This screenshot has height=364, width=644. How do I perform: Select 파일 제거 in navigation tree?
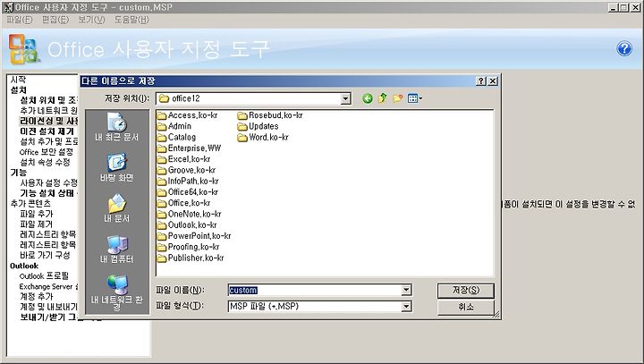coord(37,224)
